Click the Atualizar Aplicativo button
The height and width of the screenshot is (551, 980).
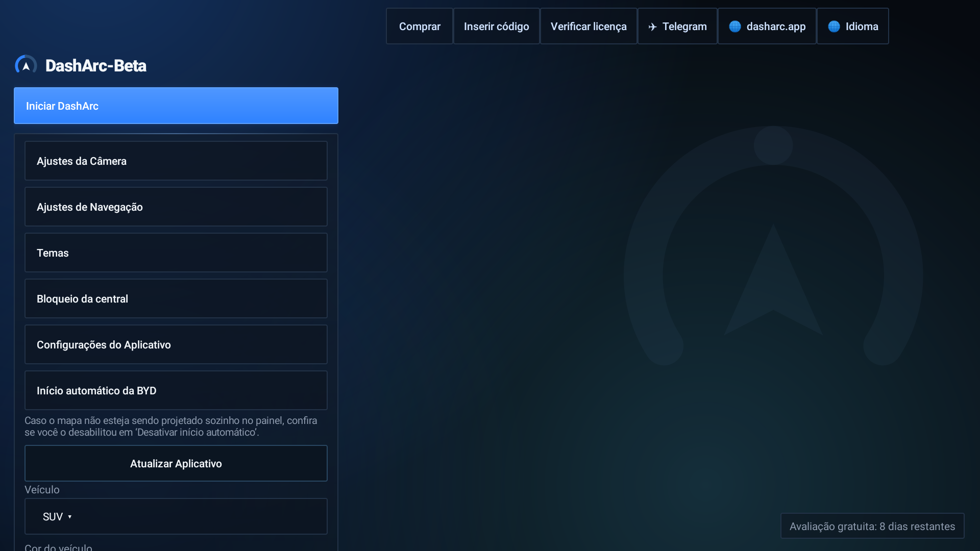pyautogui.click(x=176, y=463)
